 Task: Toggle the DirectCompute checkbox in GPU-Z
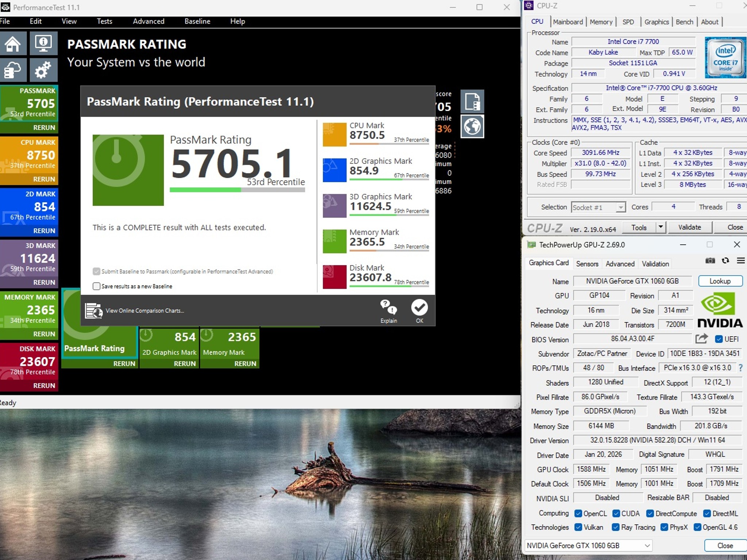point(650,513)
